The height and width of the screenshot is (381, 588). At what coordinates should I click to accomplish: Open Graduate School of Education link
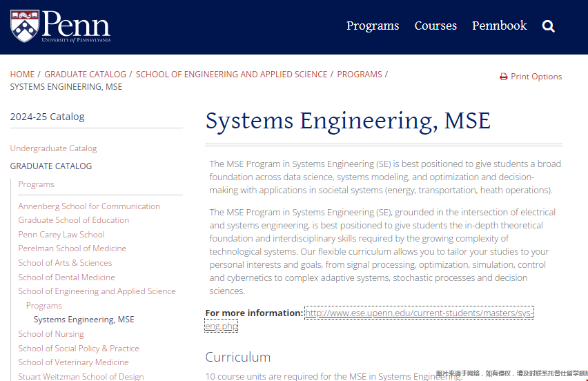73,220
